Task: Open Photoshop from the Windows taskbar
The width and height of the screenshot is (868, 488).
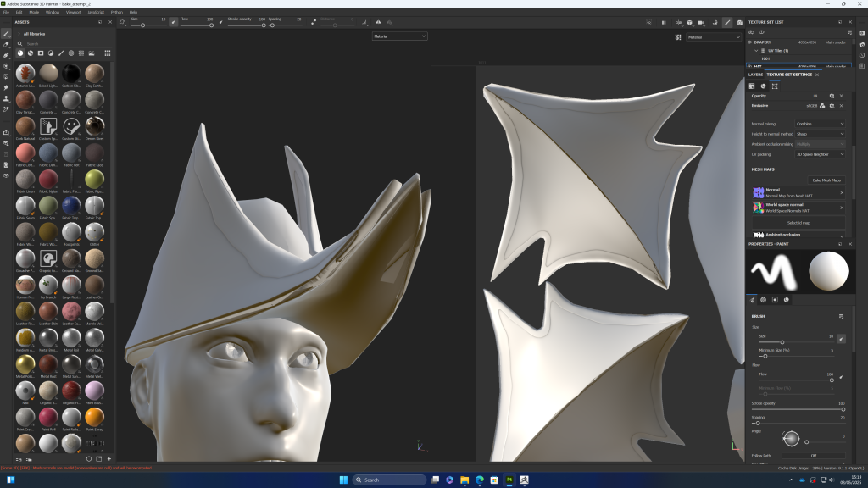Action: point(509,480)
